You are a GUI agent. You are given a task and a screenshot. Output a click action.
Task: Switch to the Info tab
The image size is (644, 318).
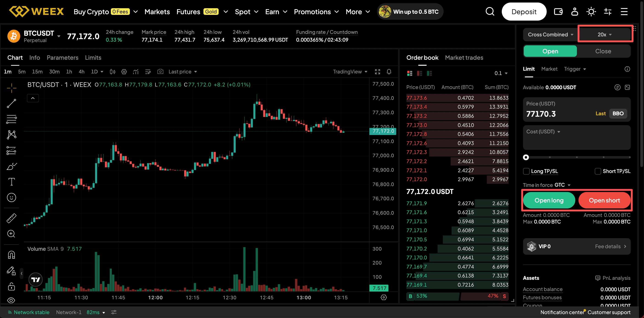35,58
